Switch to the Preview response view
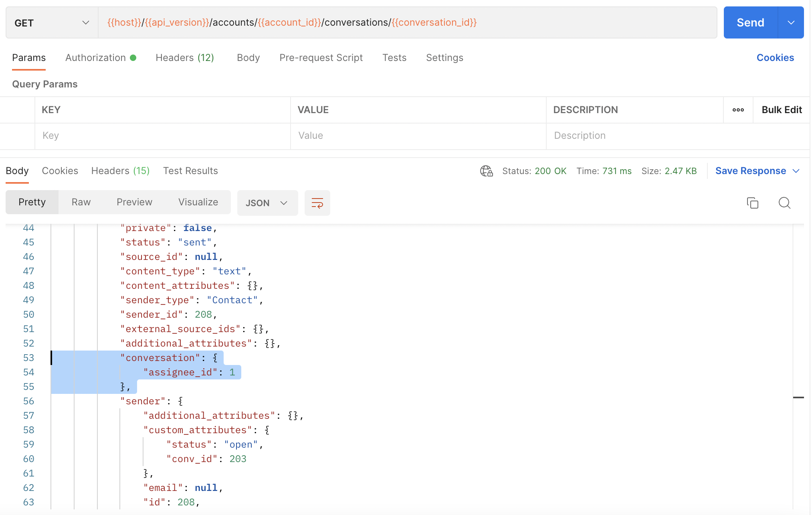 coord(134,202)
